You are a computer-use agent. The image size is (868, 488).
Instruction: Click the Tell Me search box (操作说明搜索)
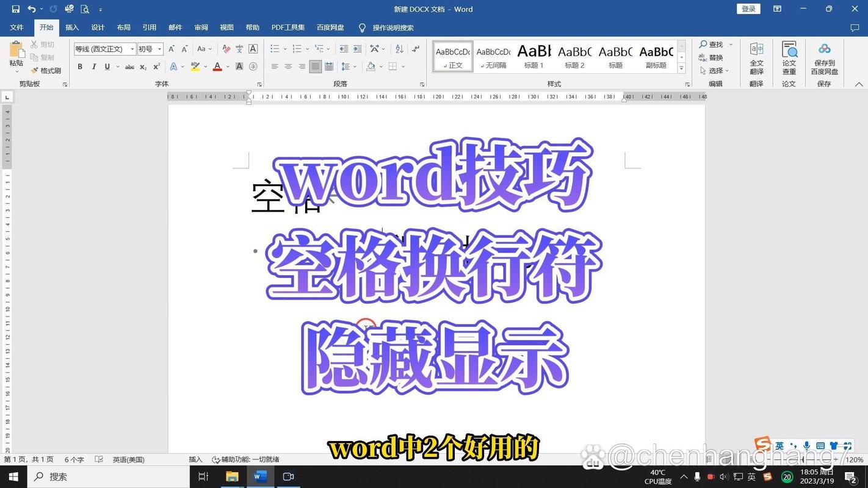[x=386, y=27]
